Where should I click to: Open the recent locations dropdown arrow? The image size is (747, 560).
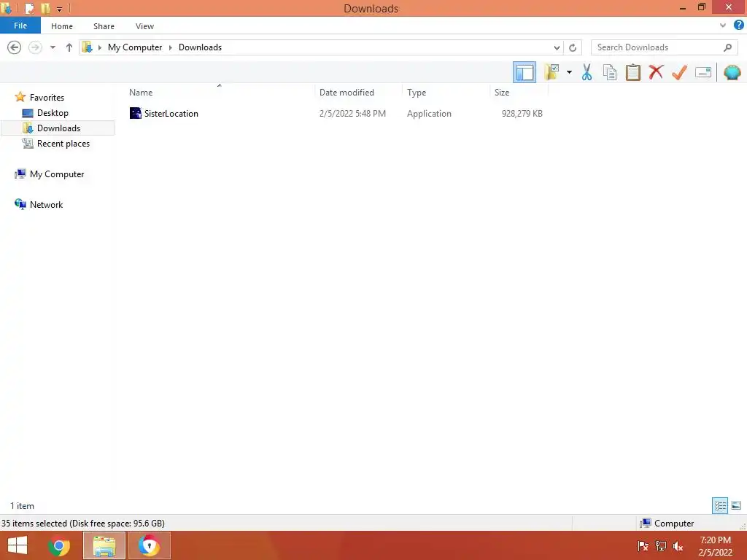pos(53,47)
